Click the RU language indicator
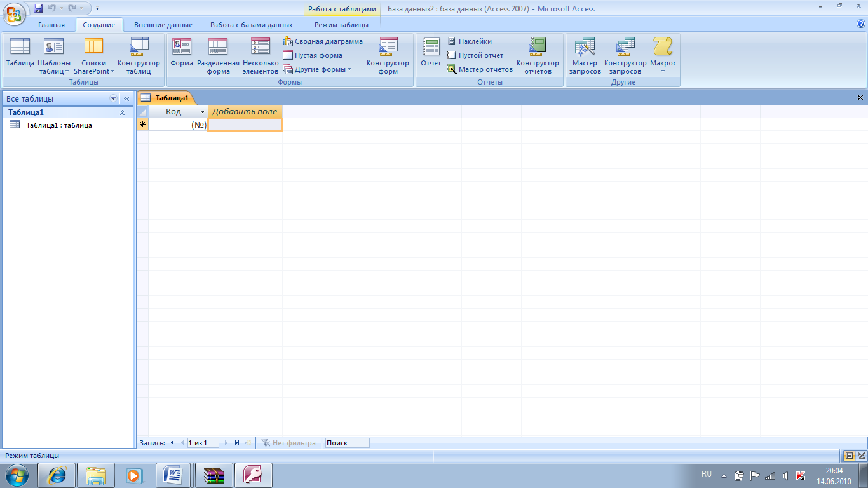 tap(707, 474)
